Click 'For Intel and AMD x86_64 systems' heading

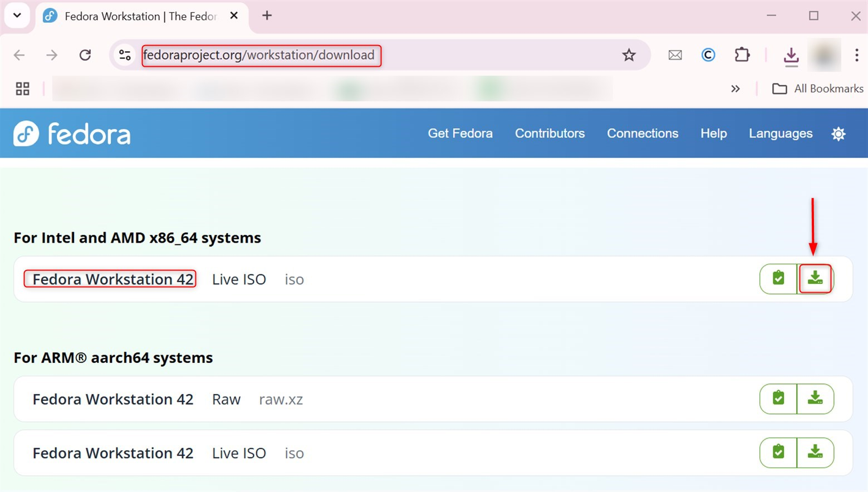138,238
